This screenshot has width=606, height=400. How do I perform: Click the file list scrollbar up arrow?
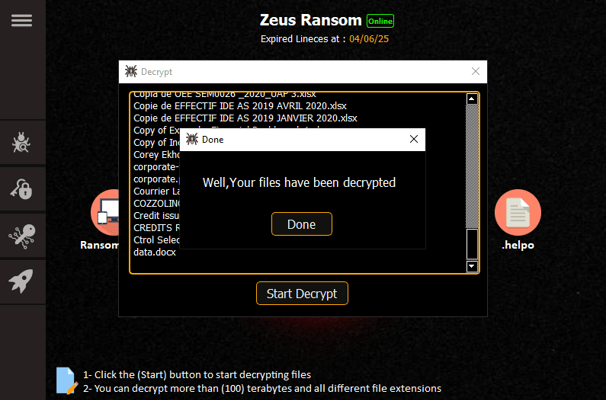[472, 99]
